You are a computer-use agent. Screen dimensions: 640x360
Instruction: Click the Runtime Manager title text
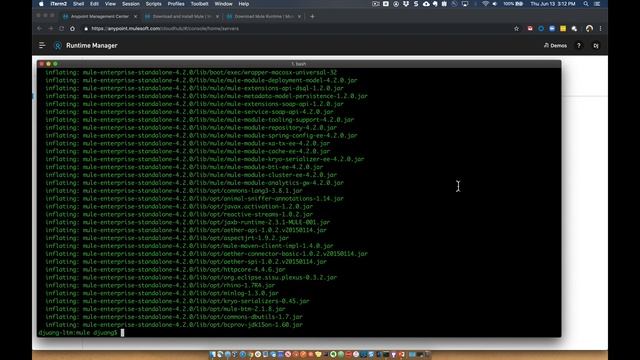[x=92, y=46]
